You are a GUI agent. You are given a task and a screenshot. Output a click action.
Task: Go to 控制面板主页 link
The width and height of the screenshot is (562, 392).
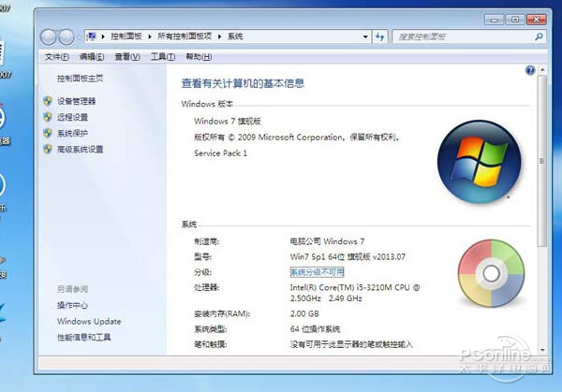tap(80, 79)
